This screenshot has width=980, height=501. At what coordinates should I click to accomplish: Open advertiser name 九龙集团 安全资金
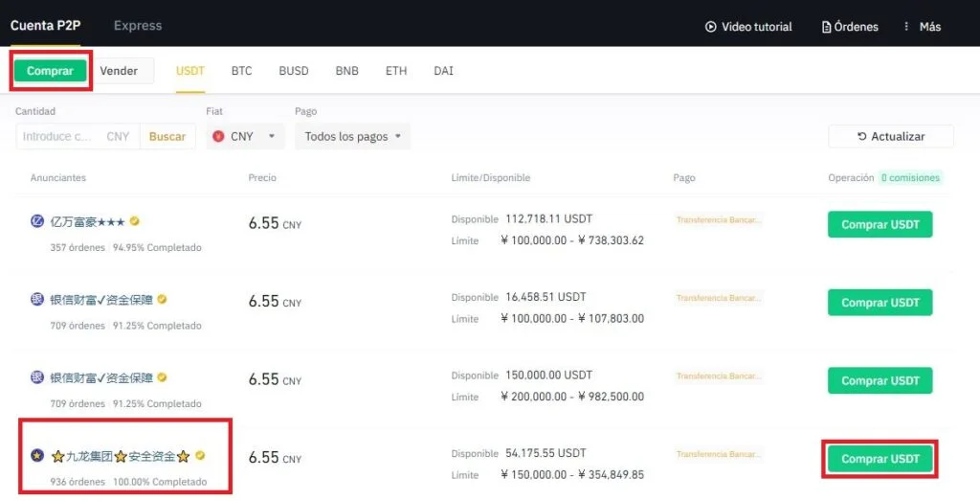120,456
